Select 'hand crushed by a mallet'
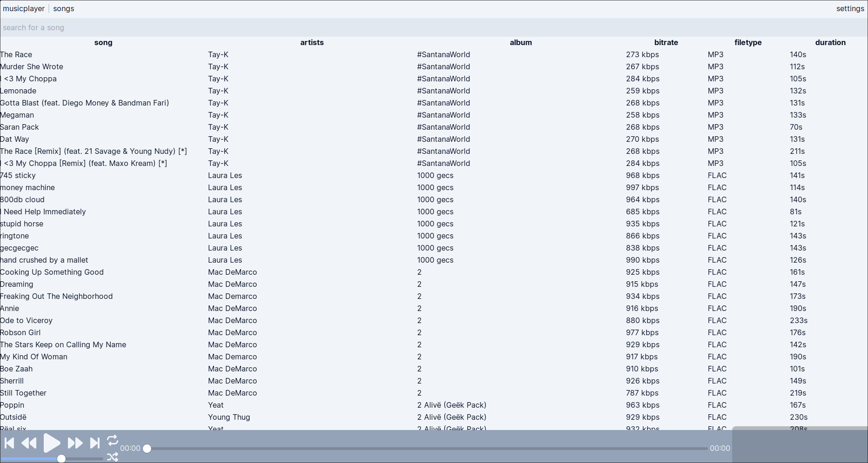 click(x=44, y=260)
